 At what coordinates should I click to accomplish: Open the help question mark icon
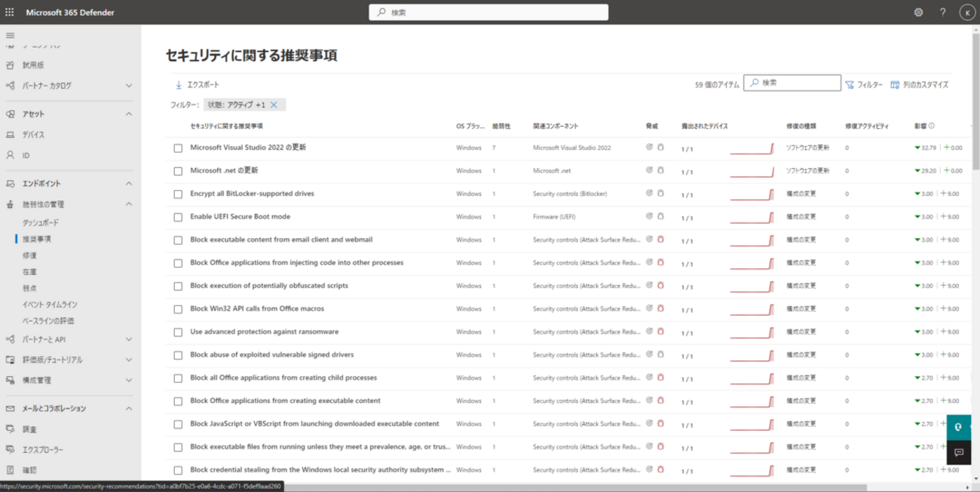(x=942, y=12)
